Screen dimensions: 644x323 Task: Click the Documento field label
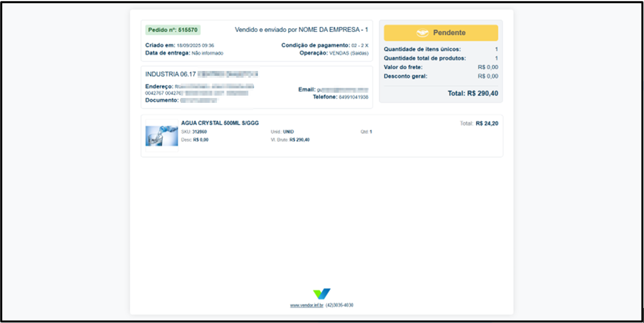click(162, 100)
